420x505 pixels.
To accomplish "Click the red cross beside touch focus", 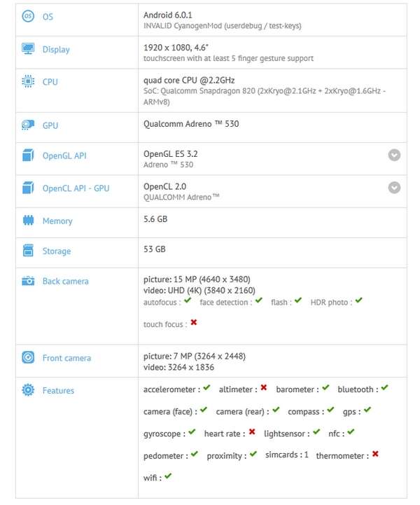I will pos(194,322).
